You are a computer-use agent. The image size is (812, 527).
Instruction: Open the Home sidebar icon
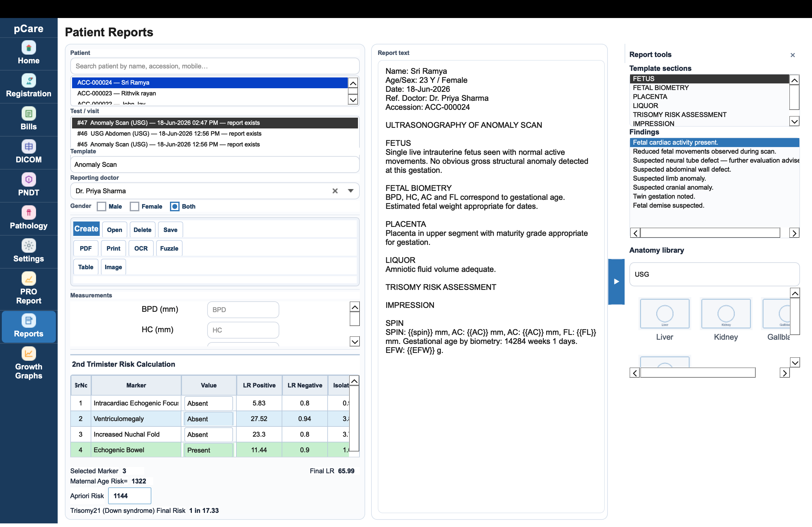[x=29, y=48]
